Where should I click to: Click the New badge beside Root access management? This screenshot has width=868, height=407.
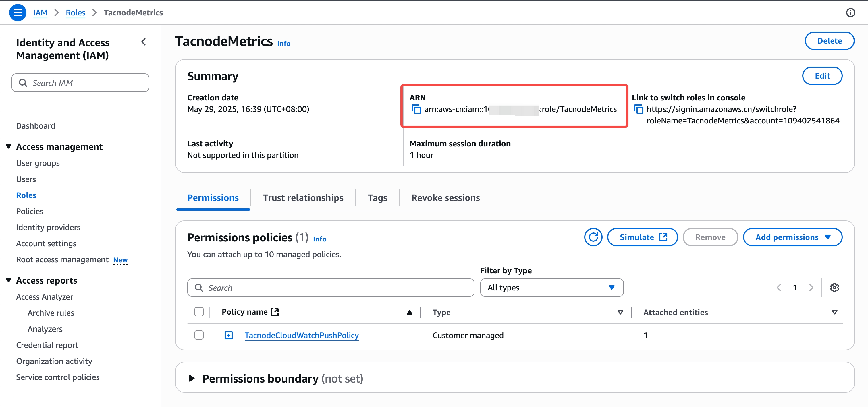coord(120,260)
